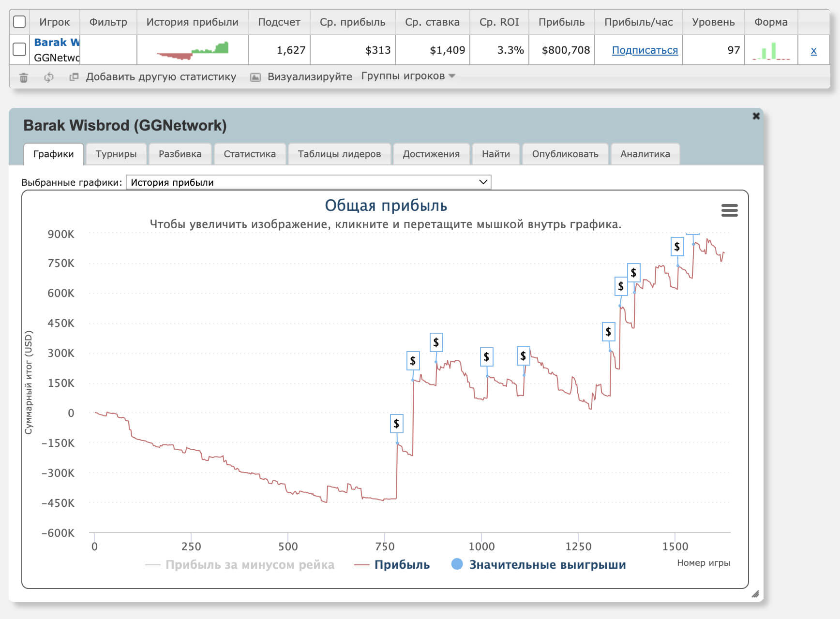This screenshot has height=619, width=840.
Task: Check the Barak Wisbrod row checkbox
Action: click(19, 49)
